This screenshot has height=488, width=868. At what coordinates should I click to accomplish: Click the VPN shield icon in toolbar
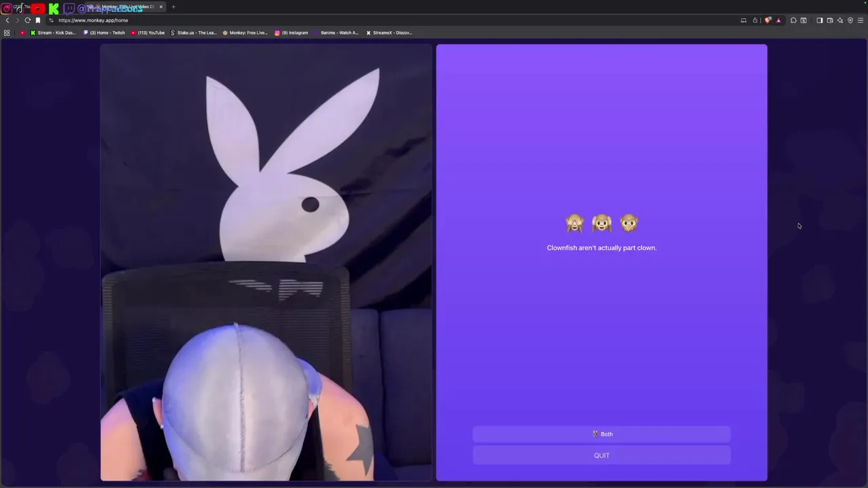[850, 20]
